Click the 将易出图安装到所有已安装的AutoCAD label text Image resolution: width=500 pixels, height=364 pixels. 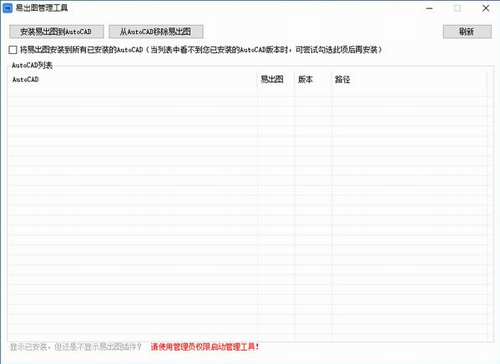tap(81, 50)
